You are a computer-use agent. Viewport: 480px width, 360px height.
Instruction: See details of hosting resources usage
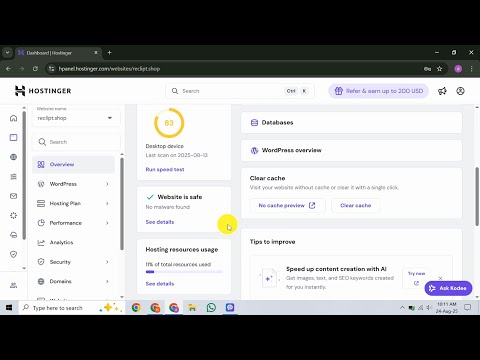pyautogui.click(x=160, y=284)
